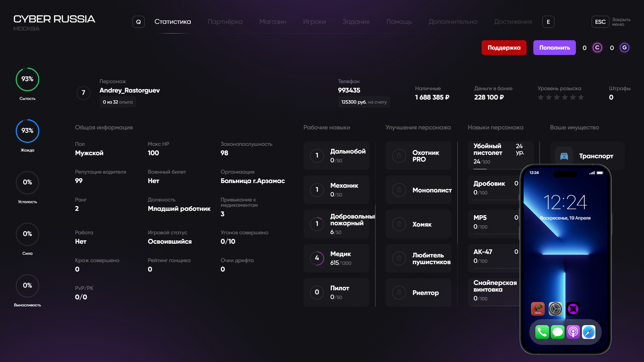
Task: Open the Задания tab
Action: pyautogui.click(x=356, y=22)
